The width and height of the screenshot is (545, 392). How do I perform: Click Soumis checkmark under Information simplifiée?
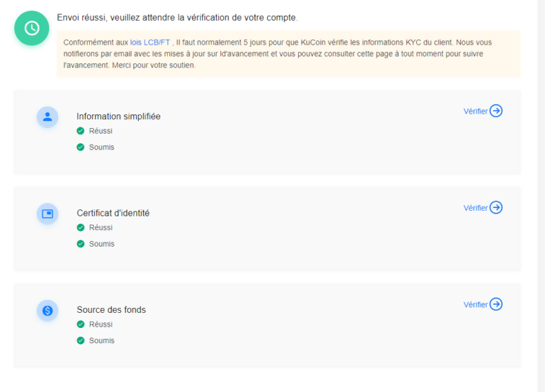(81, 147)
